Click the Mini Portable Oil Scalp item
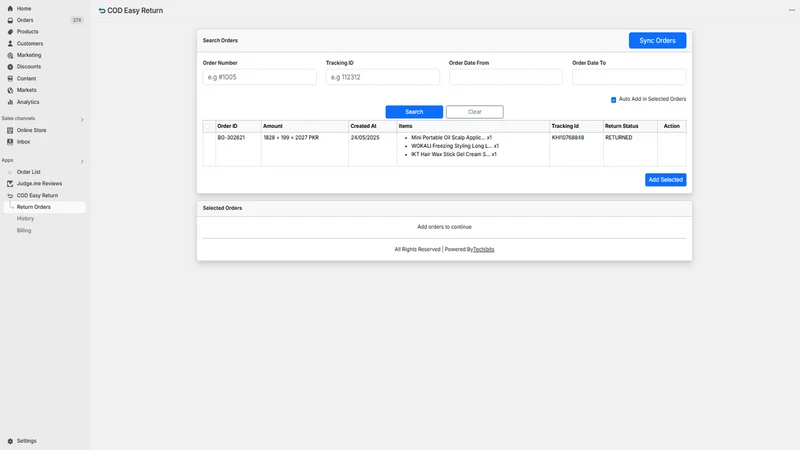Viewport: 800px width, 450px height. tap(451, 138)
